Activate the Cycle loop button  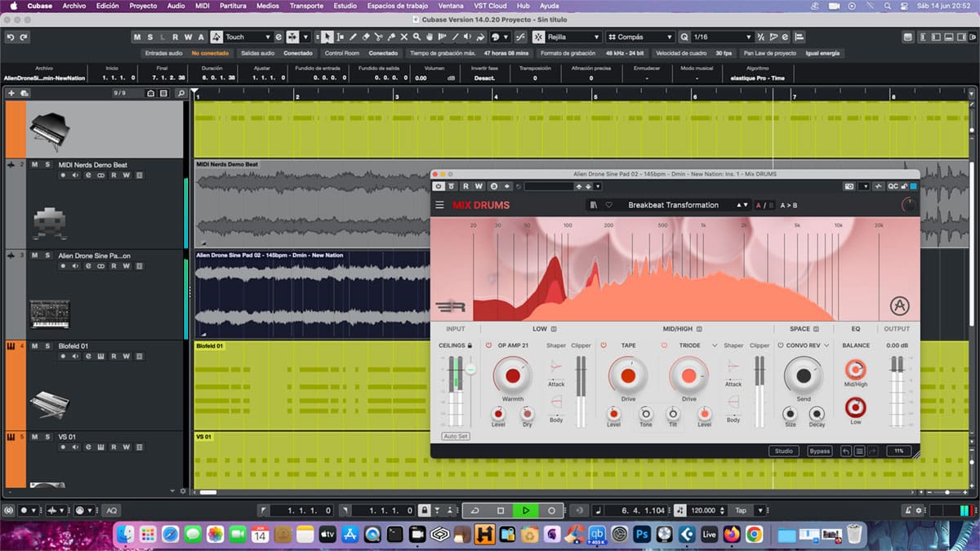(x=475, y=510)
